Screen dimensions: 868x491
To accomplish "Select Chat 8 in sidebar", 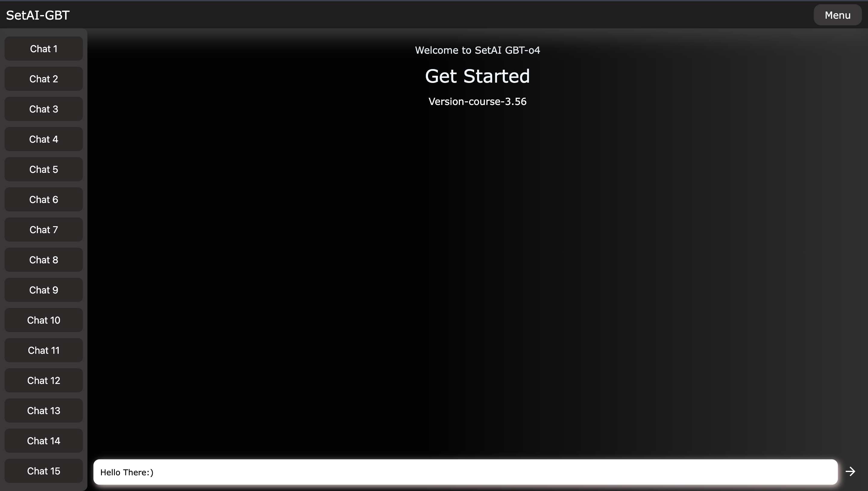I will point(43,260).
